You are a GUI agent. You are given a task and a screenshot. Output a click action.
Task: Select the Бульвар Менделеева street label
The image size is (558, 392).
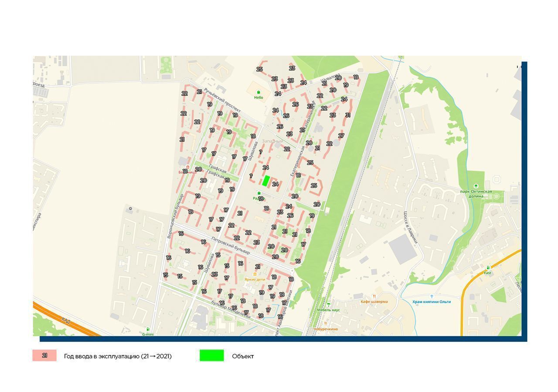[231, 309]
